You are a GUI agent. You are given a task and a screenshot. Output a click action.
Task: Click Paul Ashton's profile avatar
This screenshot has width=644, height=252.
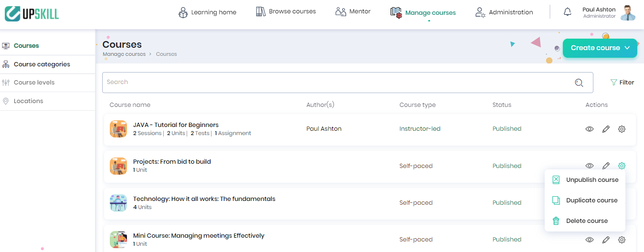tap(628, 13)
